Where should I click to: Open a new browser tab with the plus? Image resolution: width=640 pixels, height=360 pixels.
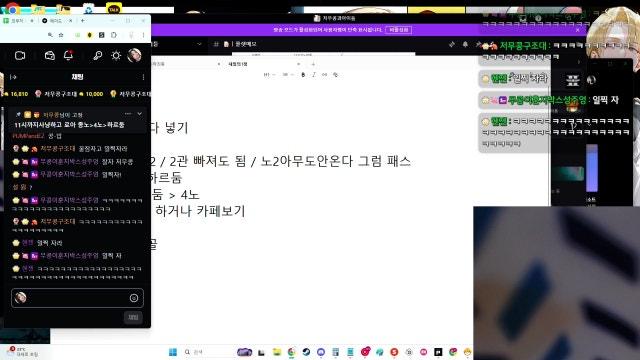coord(83,20)
